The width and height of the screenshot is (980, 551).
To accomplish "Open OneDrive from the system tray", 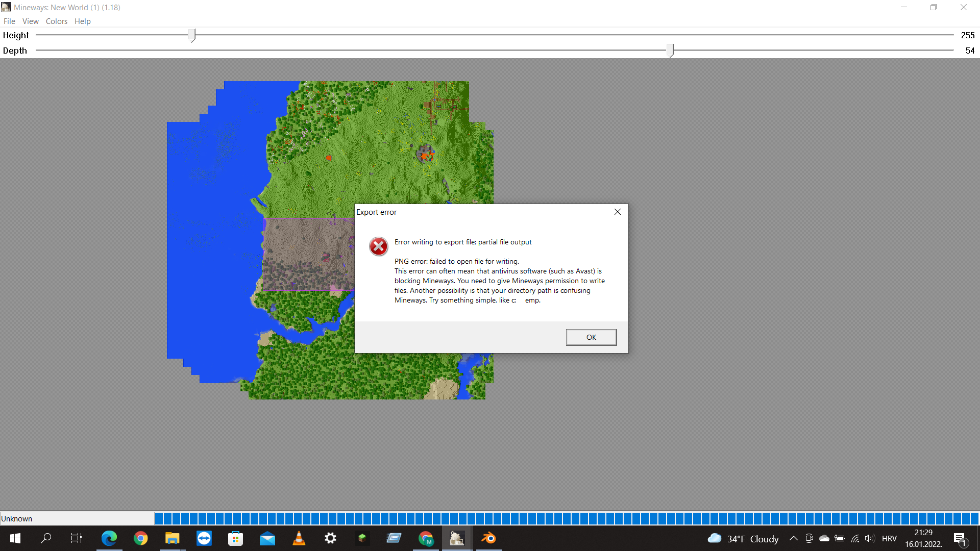I will [824, 538].
